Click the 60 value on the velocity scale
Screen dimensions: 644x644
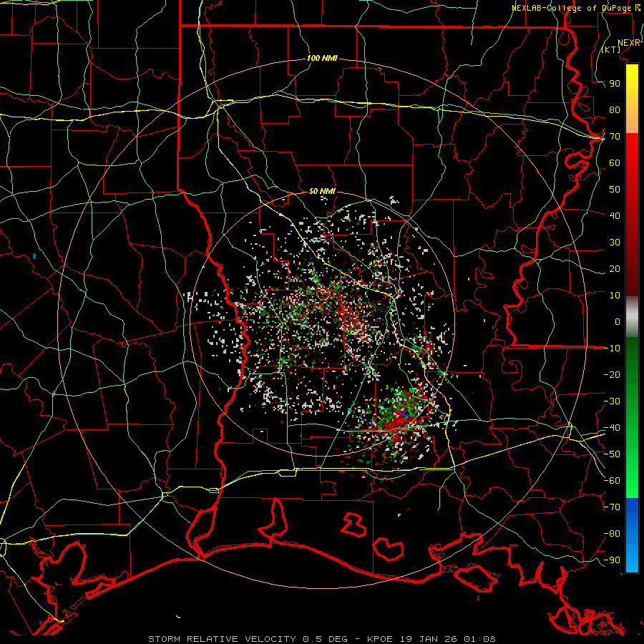pos(615,163)
